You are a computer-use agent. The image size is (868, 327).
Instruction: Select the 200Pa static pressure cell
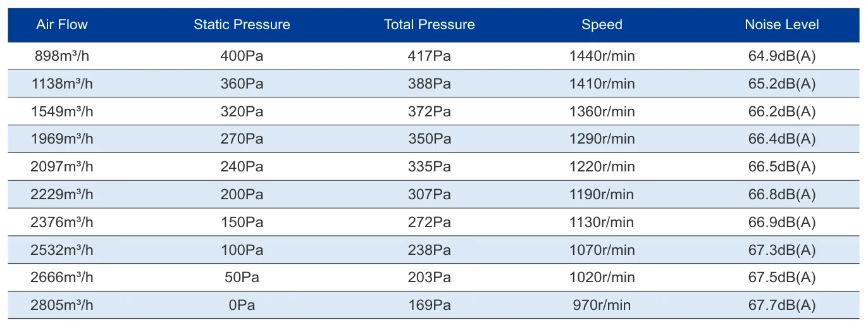(x=242, y=194)
